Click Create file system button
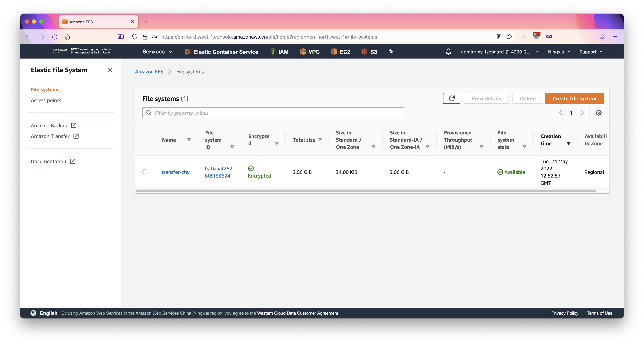The width and height of the screenshot is (644, 345). point(574,98)
